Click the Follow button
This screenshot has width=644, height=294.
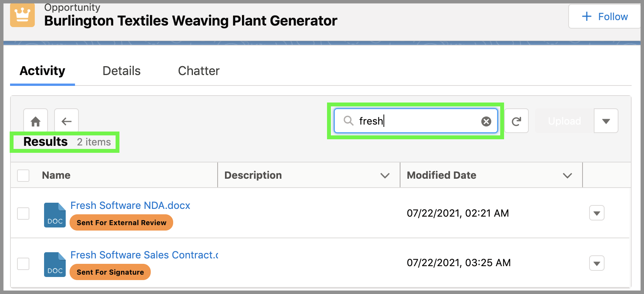coord(605,17)
